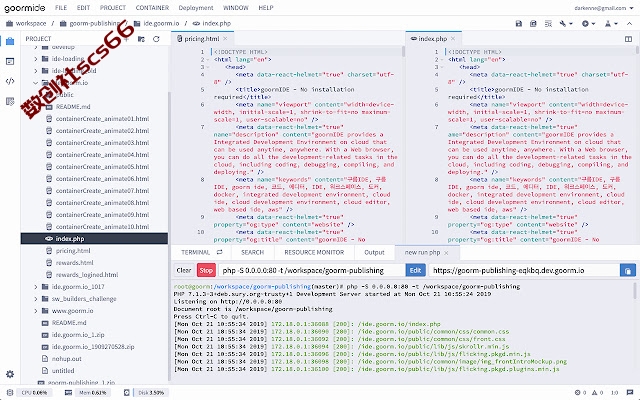This screenshot has width=640, height=400.
Task: Switch to the SEARCH tab
Action: (x=253, y=252)
